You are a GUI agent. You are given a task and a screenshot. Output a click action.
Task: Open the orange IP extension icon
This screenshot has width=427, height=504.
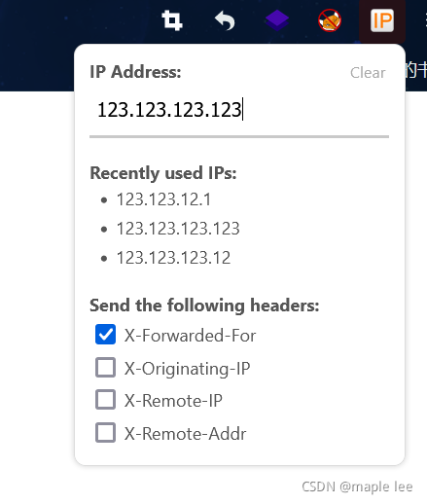382,20
